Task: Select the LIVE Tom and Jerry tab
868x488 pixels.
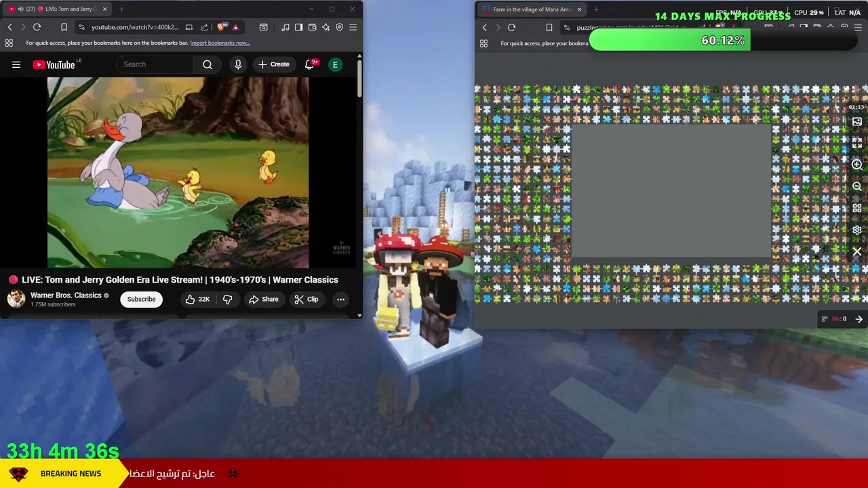Action: point(57,9)
